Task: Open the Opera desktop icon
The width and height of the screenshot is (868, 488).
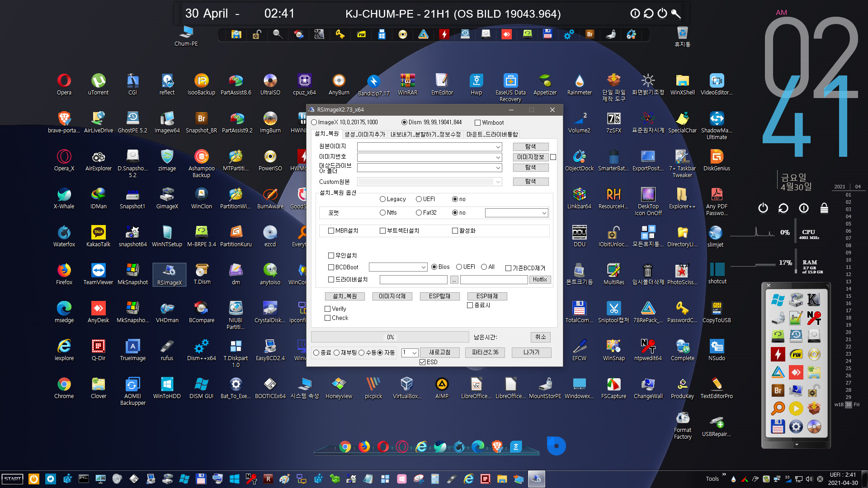Action: click(x=64, y=84)
